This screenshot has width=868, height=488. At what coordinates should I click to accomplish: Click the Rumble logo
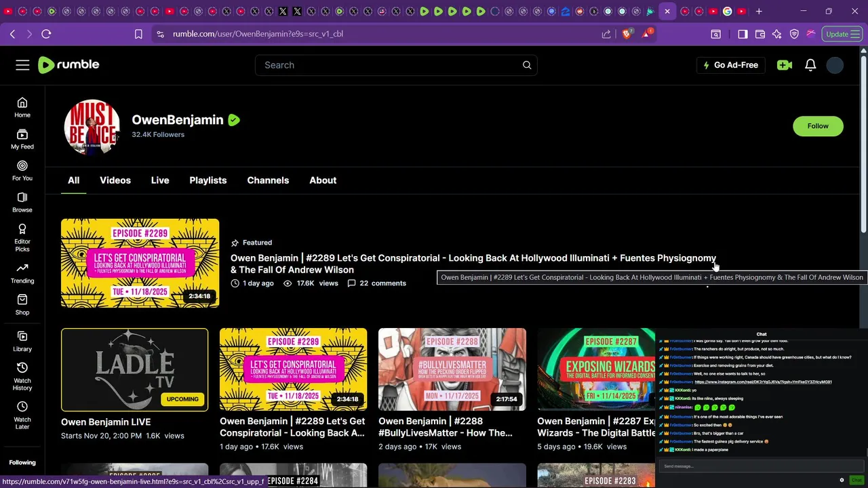[x=68, y=65]
